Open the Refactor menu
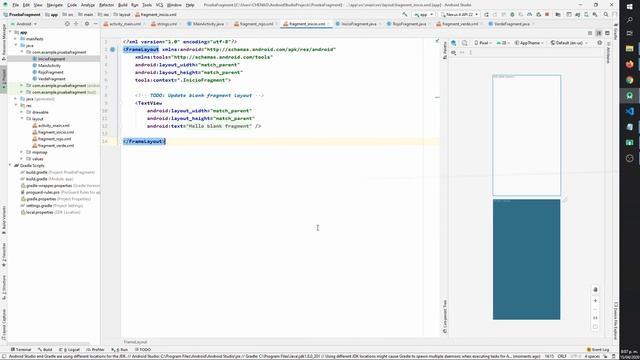The width and height of the screenshot is (640, 360). coord(107,5)
